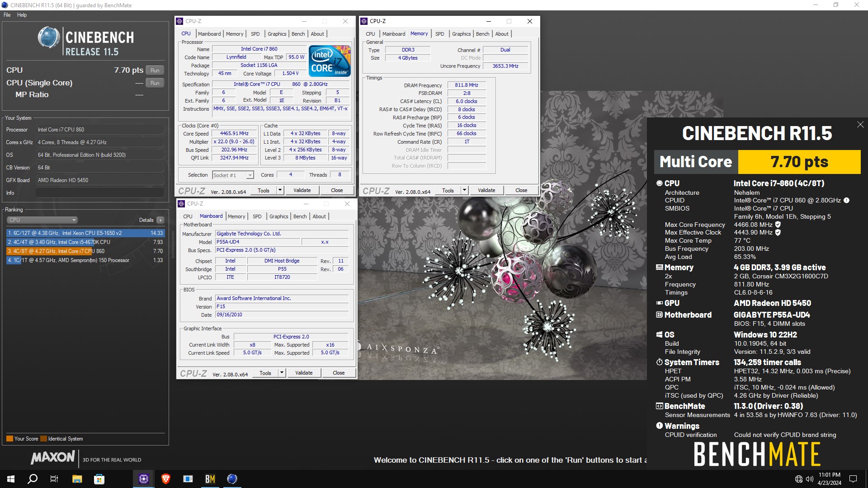Select AMD Sempron 150 ranking entry
Viewport: 868px width, 488px height.
coord(85,260)
